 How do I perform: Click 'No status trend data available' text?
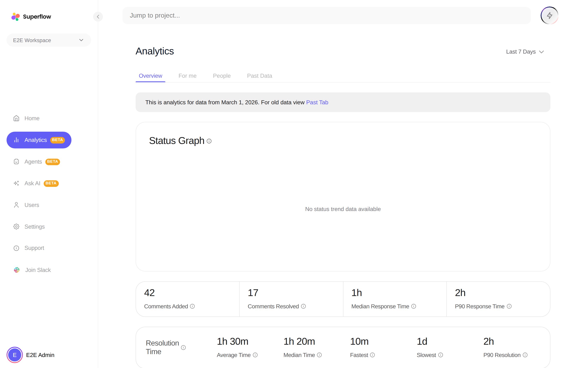coord(343,209)
